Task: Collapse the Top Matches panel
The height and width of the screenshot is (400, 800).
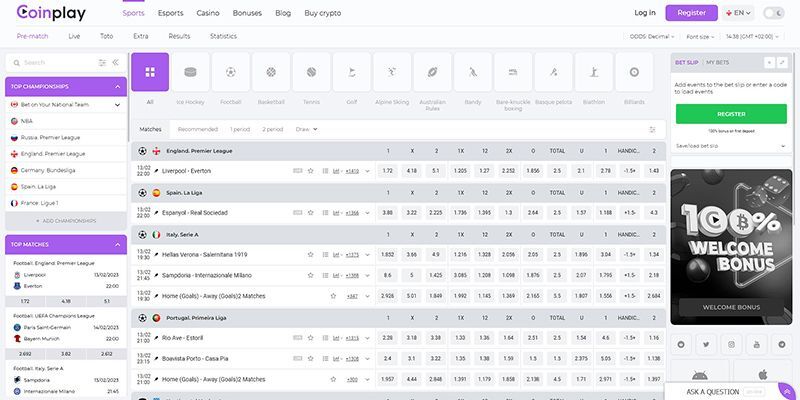Action: tap(118, 245)
